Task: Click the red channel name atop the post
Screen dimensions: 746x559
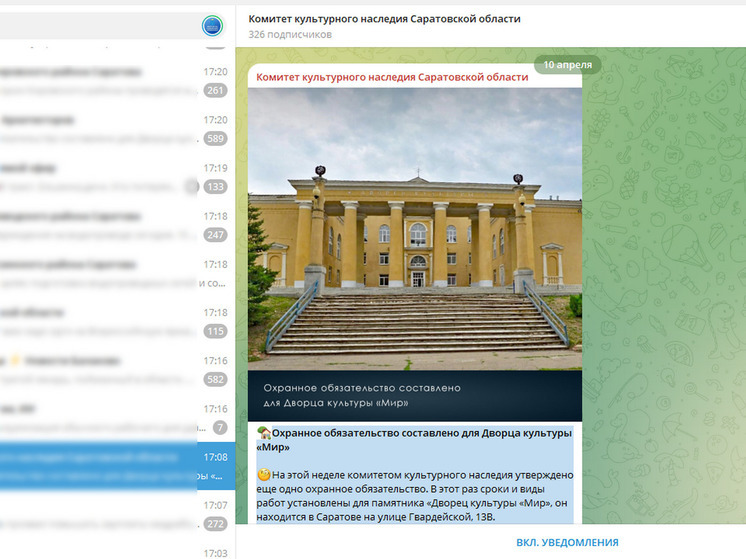Action: (x=392, y=77)
